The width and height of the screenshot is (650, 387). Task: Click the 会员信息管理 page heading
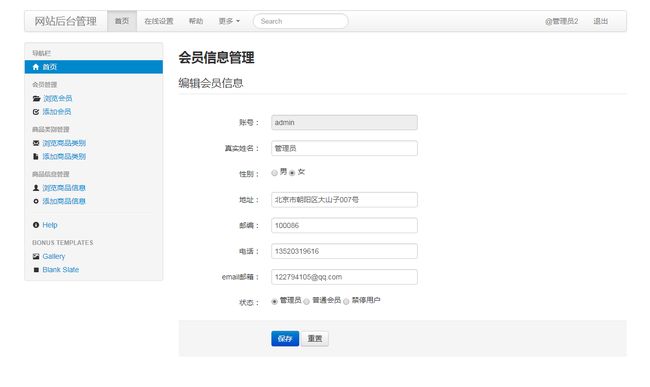click(216, 57)
